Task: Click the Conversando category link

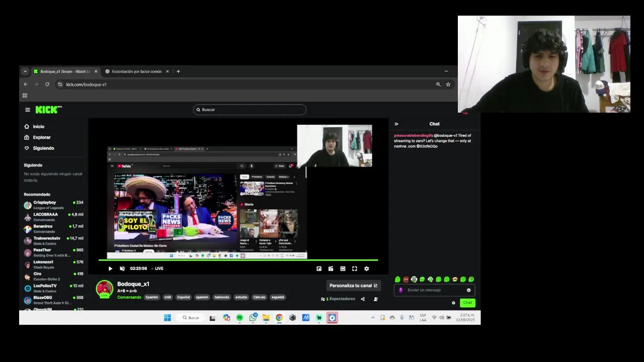Action: 129,297
